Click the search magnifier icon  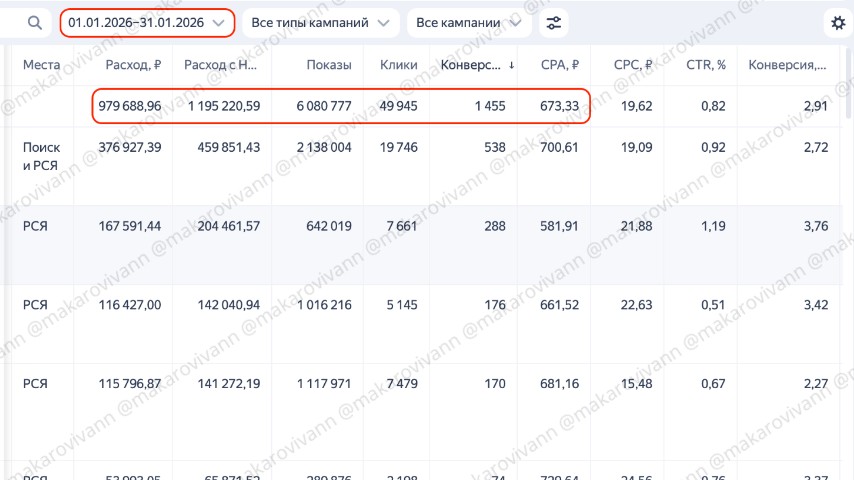(x=35, y=23)
